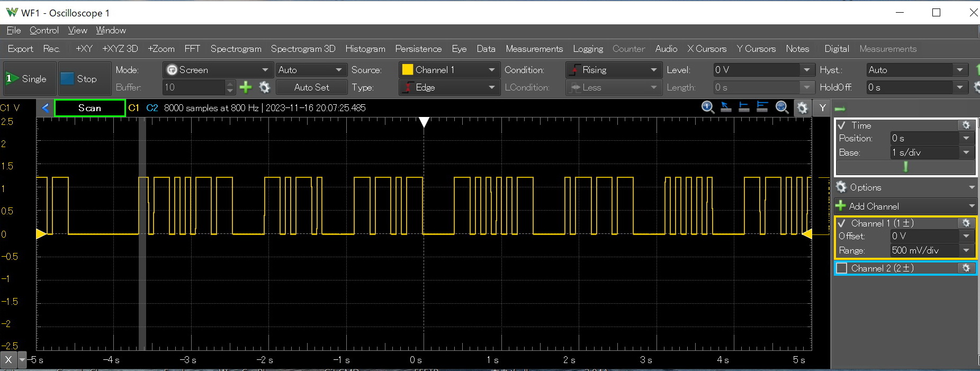Uncheck the Channel 1 checkbox
980x371 pixels.
pos(842,223)
